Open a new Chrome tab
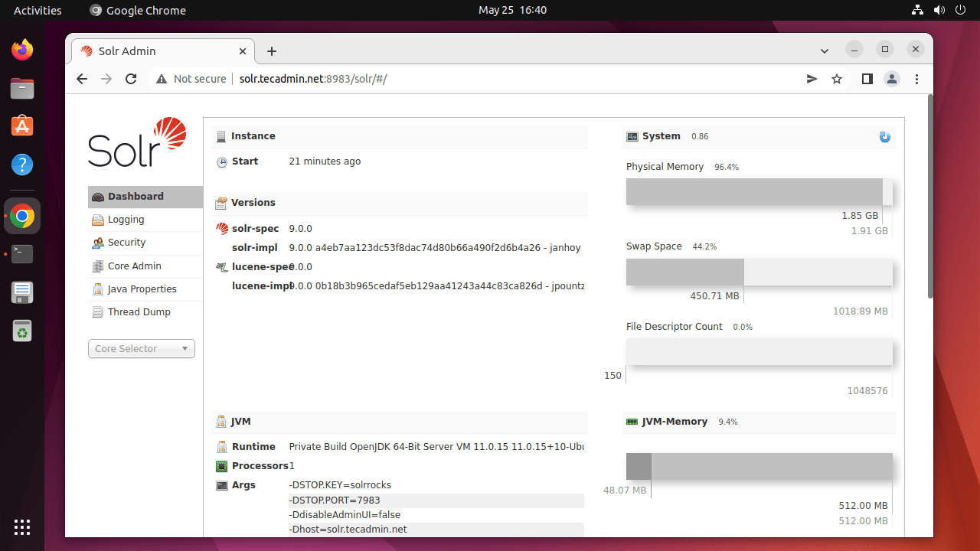The width and height of the screenshot is (980, 551). click(272, 51)
